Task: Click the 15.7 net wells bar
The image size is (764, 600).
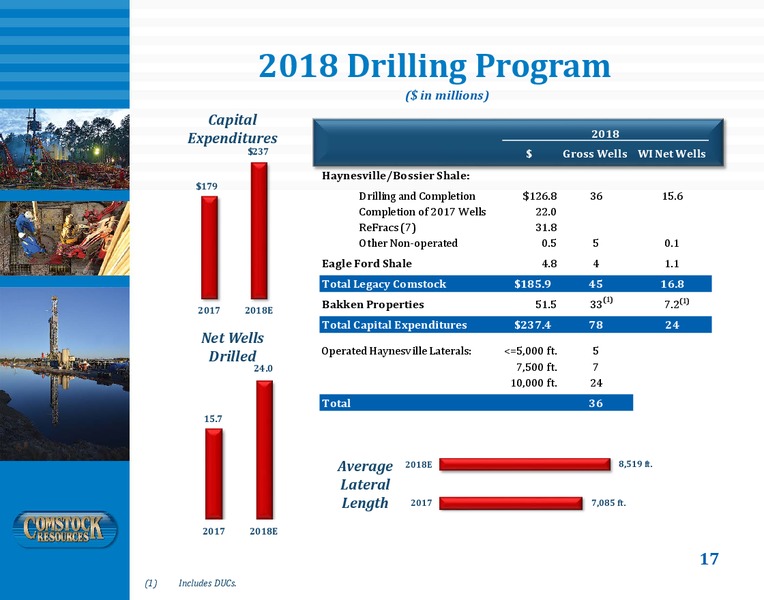Action: click(214, 474)
